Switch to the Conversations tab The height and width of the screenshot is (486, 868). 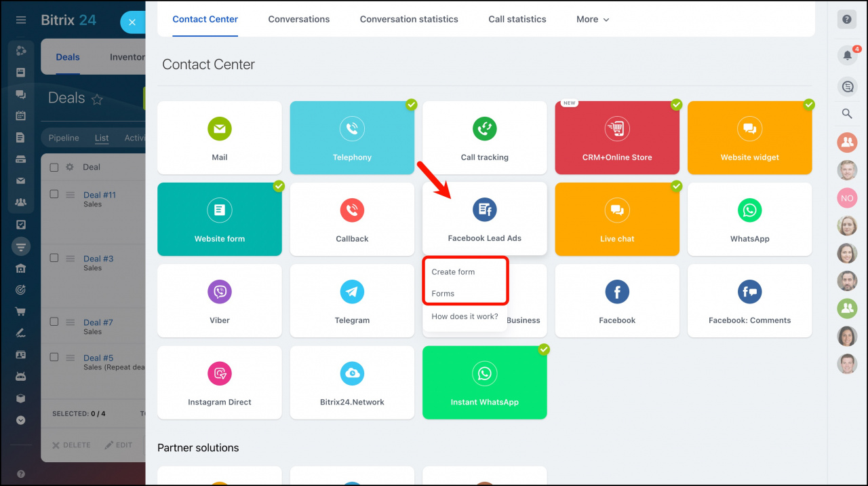tap(299, 19)
